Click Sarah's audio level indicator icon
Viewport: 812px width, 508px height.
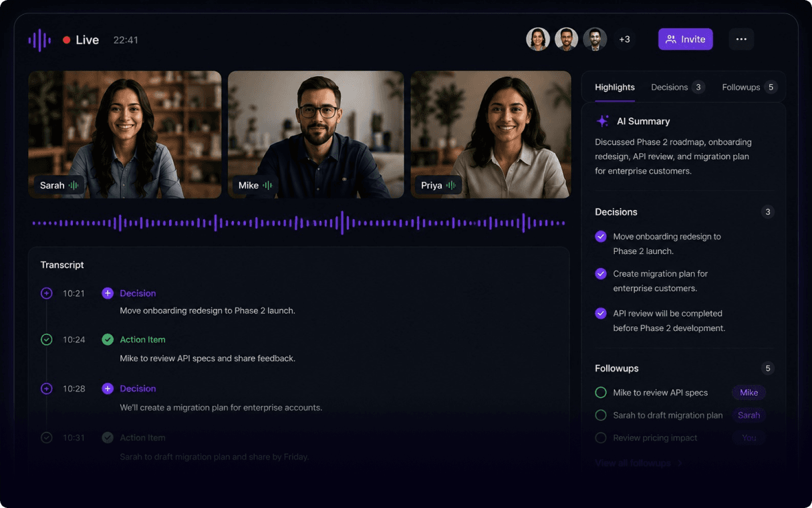(x=74, y=185)
